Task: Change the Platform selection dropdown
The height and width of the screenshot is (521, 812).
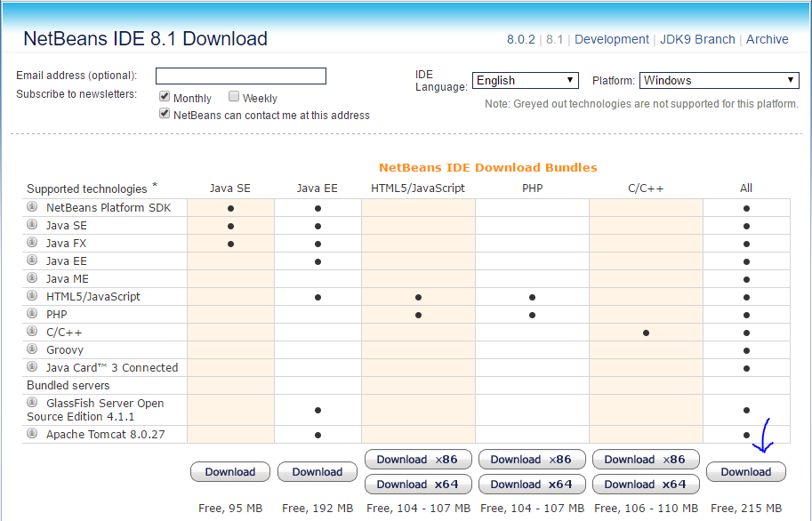Action: tap(719, 80)
